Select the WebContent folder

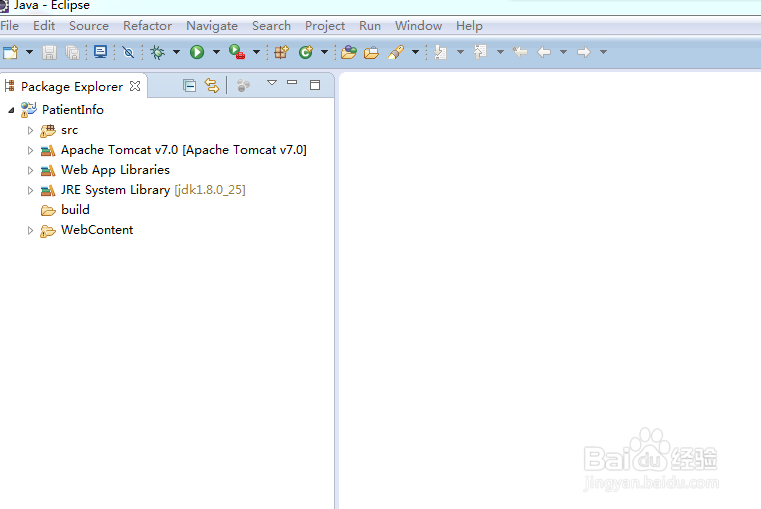pyautogui.click(x=97, y=230)
